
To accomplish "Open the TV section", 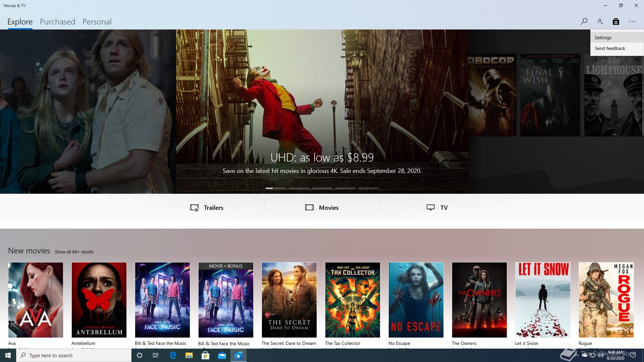I will tap(437, 207).
